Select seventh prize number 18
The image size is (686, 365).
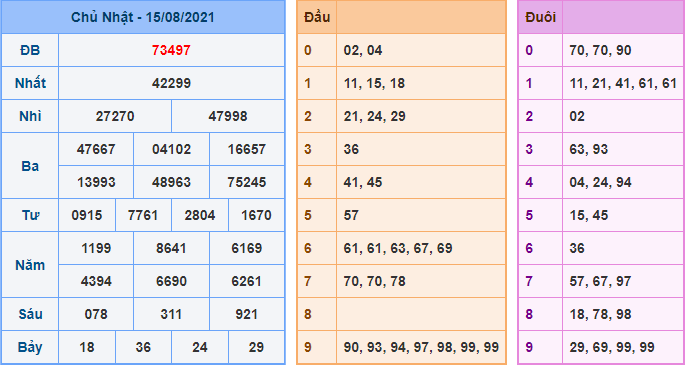(x=87, y=347)
